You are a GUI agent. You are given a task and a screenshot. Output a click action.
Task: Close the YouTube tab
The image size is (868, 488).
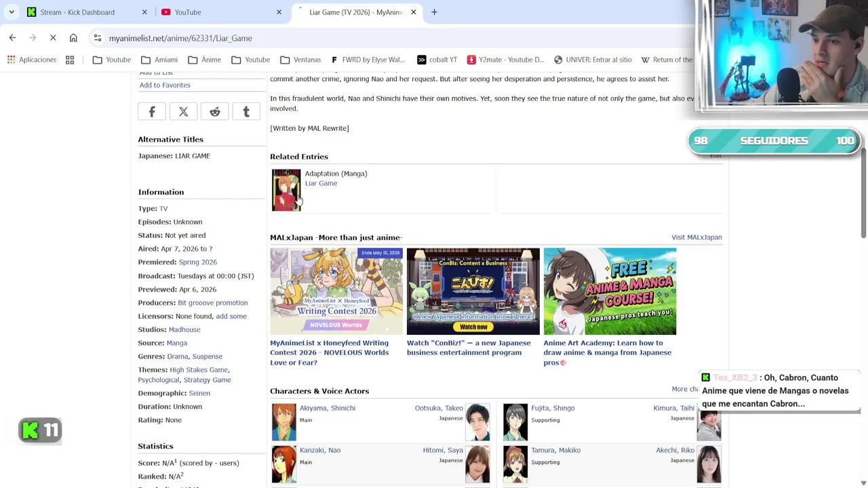(x=279, y=12)
